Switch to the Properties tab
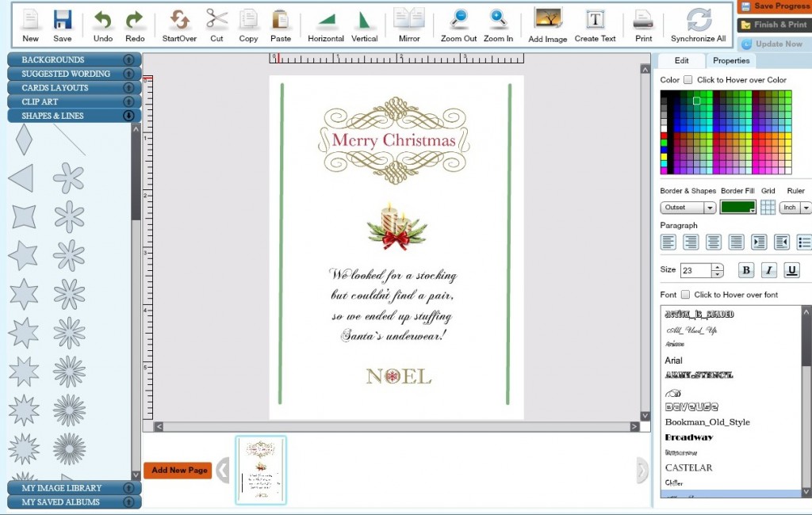The image size is (812, 515). pos(730,60)
